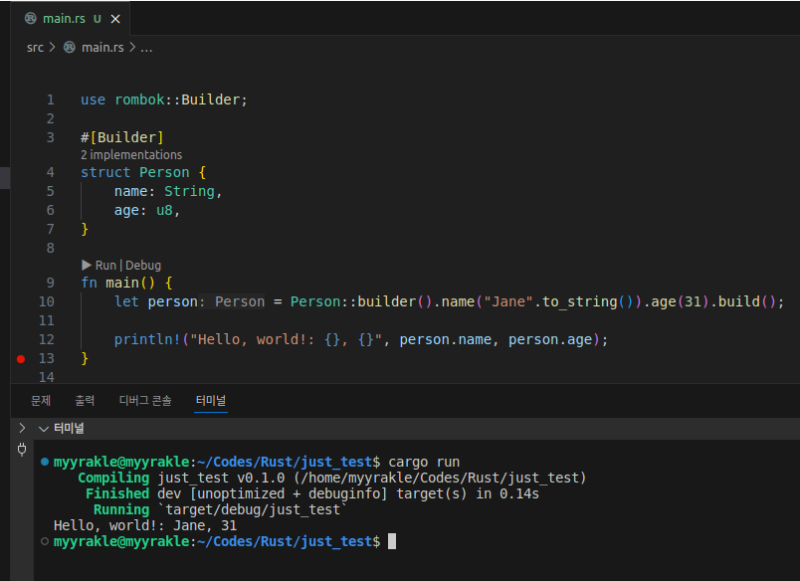This screenshot has width=800, height=581.
Task: Open the 2 implementations code lens
Action: coord(131,155)
